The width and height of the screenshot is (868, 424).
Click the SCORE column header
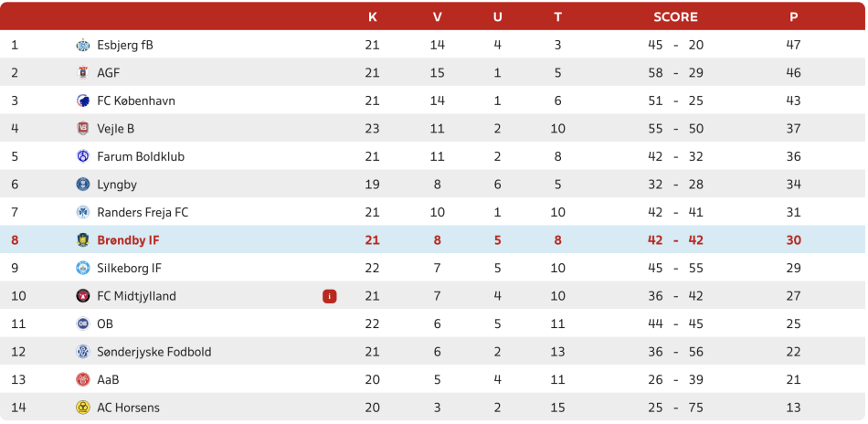675,17
